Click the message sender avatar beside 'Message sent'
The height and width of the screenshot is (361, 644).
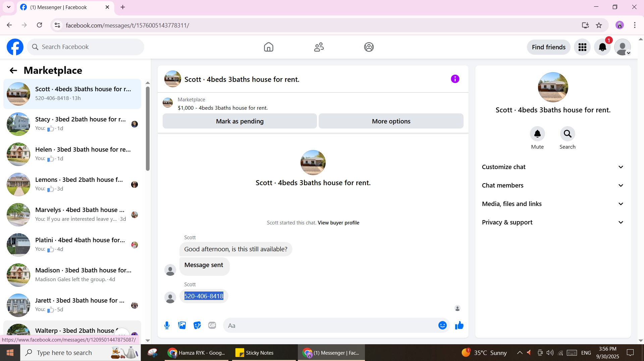tap(170, 270)
